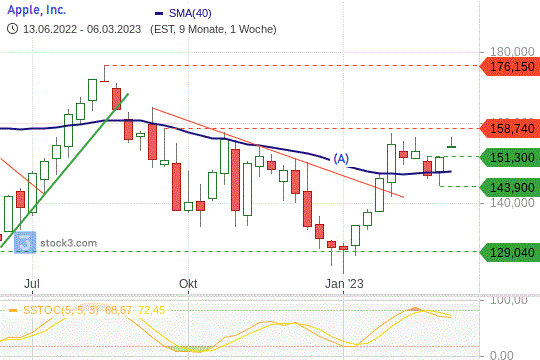The image size is (540, 360).
Task: Select the date range 13.06.2022 - 06.03.2023
Action: point(82,29)
